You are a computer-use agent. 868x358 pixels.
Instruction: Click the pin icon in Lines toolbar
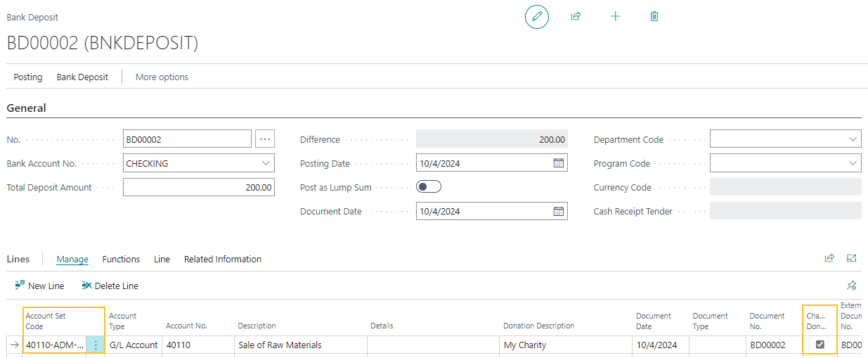pyautogui.click(x=851, y=286)
